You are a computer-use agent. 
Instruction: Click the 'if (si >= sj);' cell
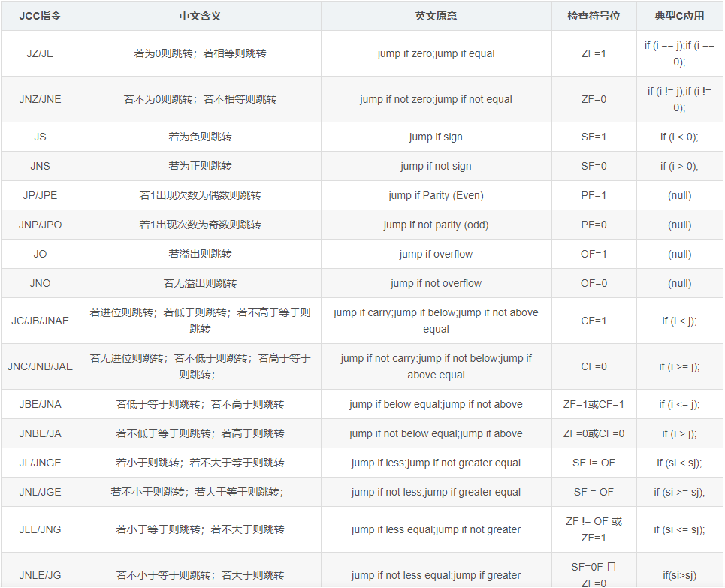[679, 491]
